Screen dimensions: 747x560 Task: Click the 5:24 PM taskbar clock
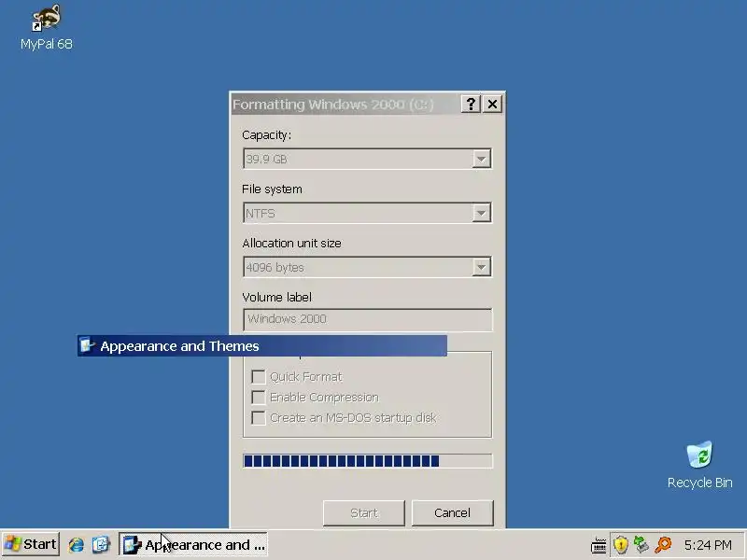click(708, 545)
